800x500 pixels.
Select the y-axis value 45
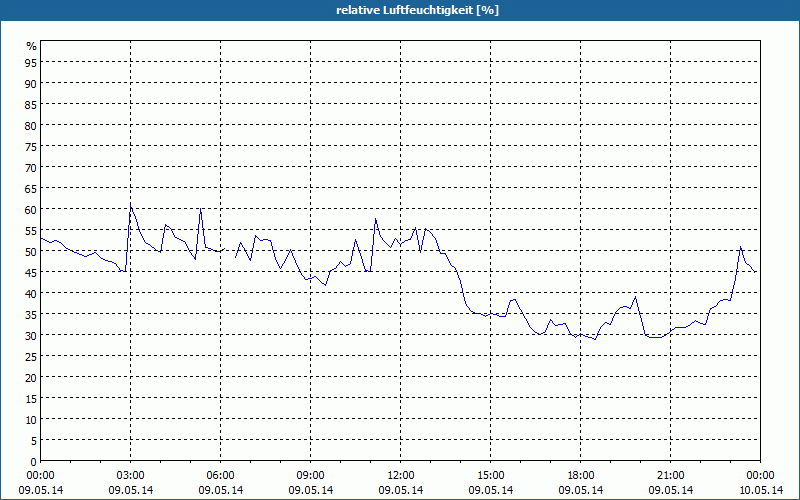coord(31,272)
